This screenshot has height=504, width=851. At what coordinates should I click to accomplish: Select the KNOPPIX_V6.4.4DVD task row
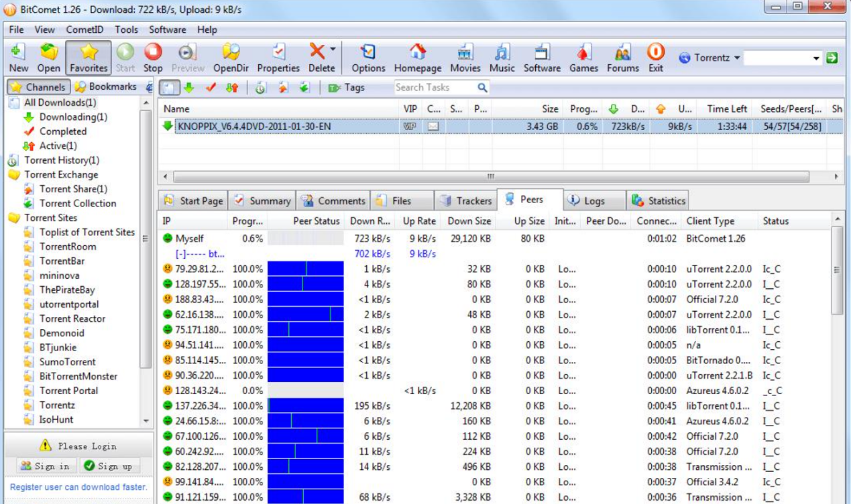[x=500, y=126]
